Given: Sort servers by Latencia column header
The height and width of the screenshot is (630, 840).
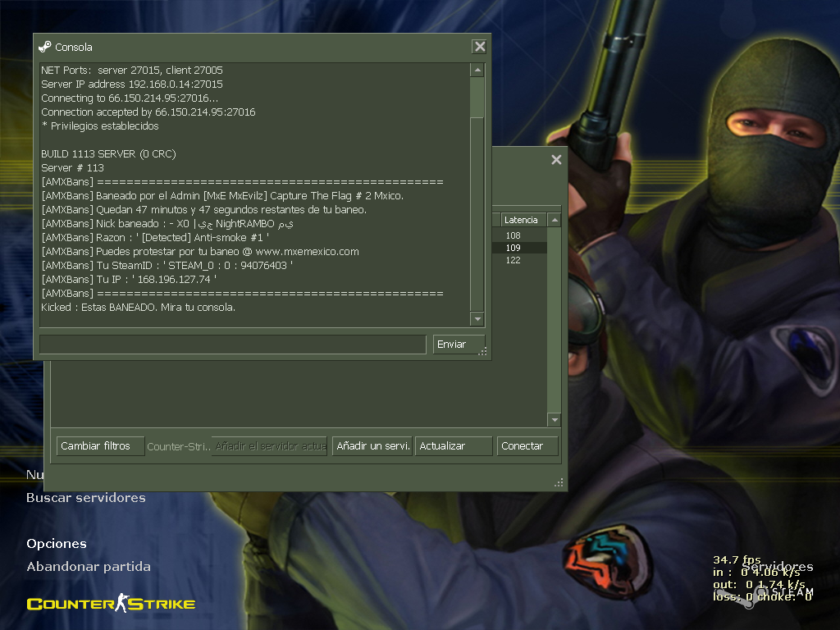Looking at the screenshot, I should [523, 220].
